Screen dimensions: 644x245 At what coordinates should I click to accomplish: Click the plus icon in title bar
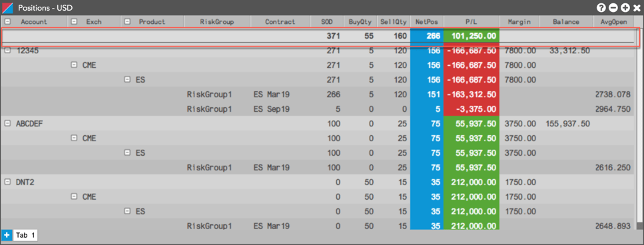[625, 7]
